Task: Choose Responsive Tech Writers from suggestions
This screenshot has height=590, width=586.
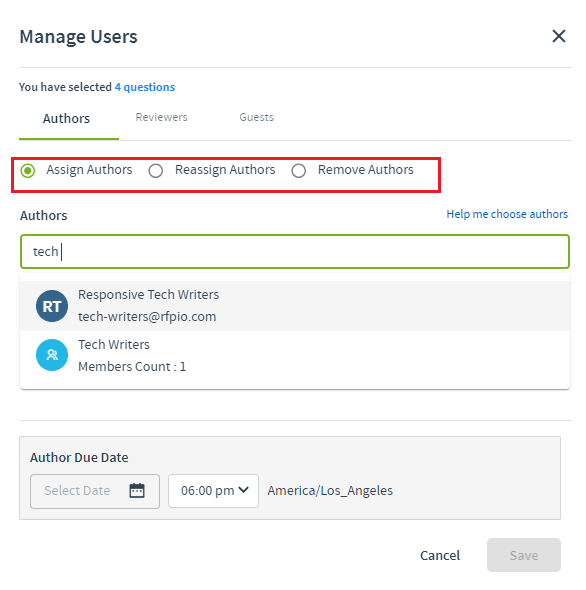Action: (295, 306)
